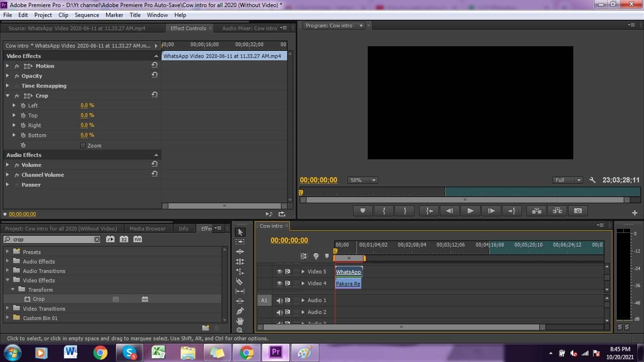Click Mark Out button in Program monitor

coord(405,211)
